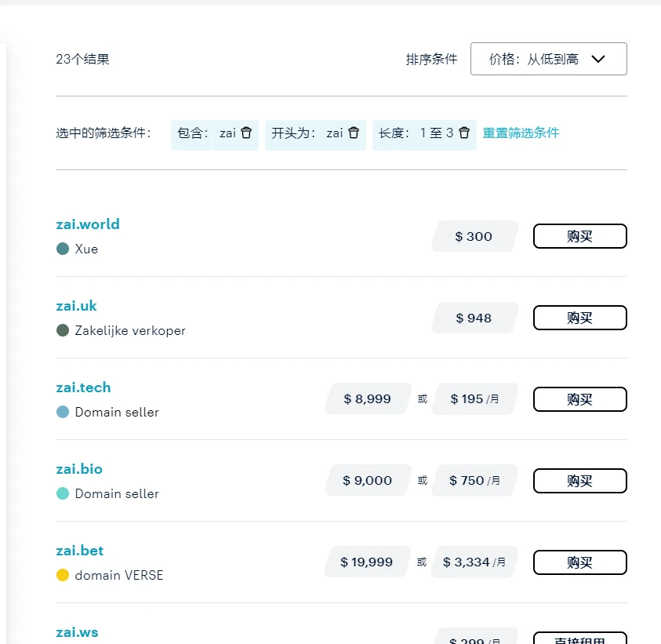
Task: Click the $300 price tag for zai.world
Action: 474,236
